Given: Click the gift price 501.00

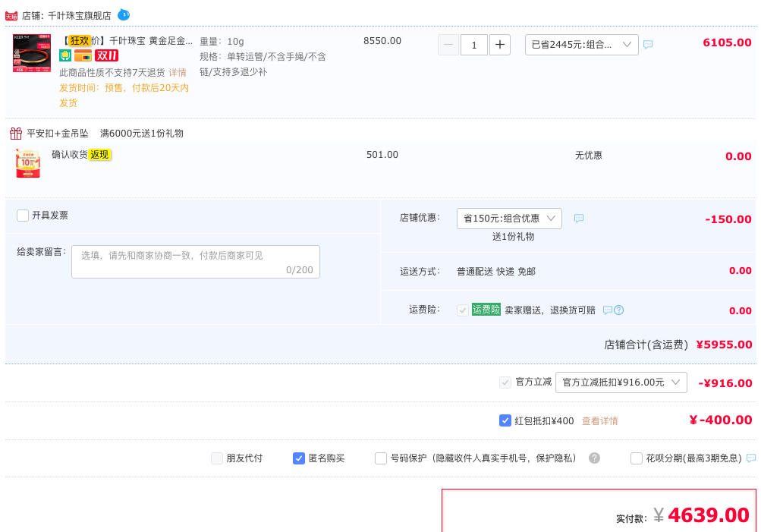Looking at the screenshot, I should click(x=382, y=155).
